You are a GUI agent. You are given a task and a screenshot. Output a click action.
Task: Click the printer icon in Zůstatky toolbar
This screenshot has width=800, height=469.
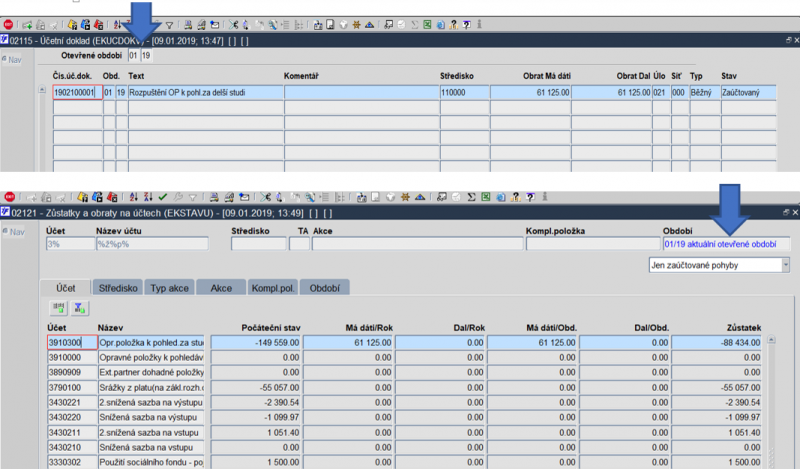(x=214, y=197)
